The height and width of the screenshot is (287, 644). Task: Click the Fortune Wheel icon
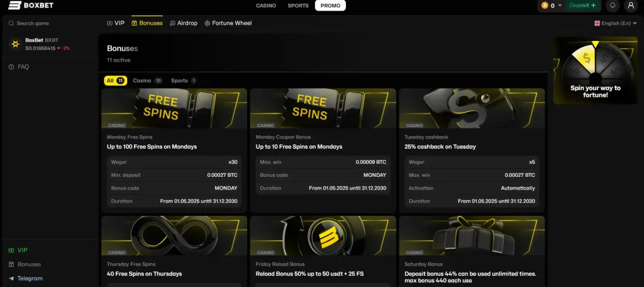[208, 23]
